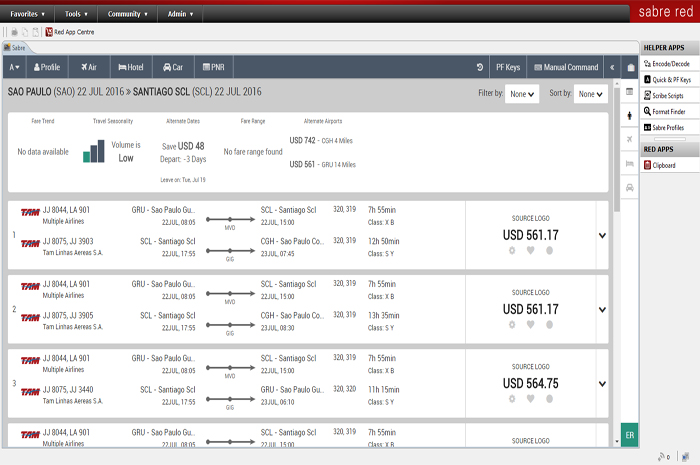
Task: Switch to the Air tab
Action: pyautogui.click(x=89, y=67)
